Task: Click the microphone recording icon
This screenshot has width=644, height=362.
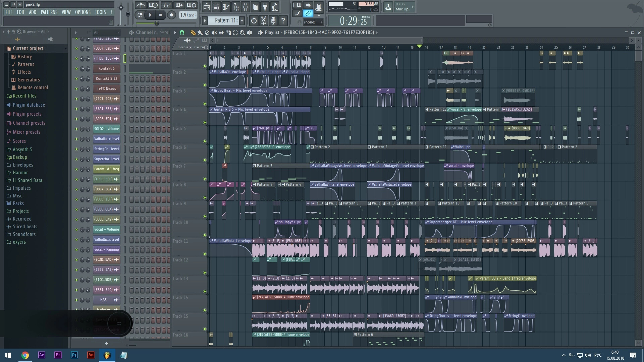Action: (273, 21)
